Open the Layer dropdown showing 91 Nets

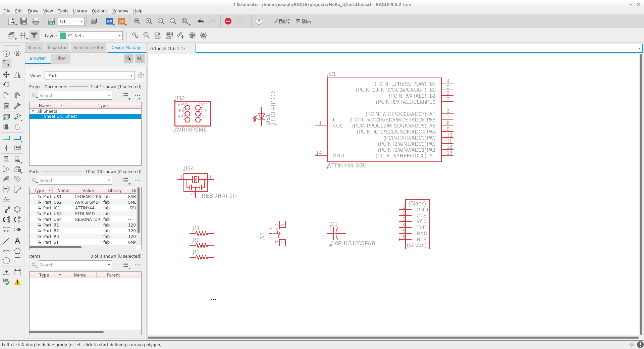(x=91, y=36)
